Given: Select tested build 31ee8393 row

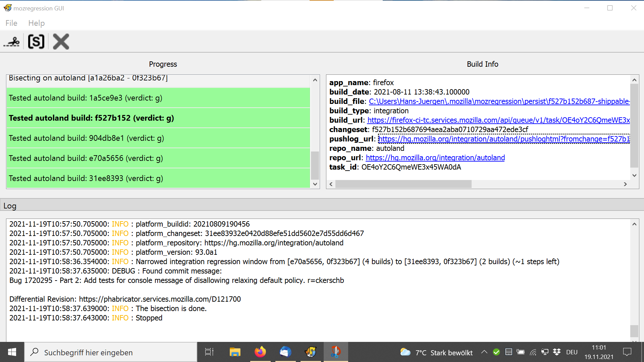Looking at the screenshot, I should pyautogui.click(x=158, y=178).
